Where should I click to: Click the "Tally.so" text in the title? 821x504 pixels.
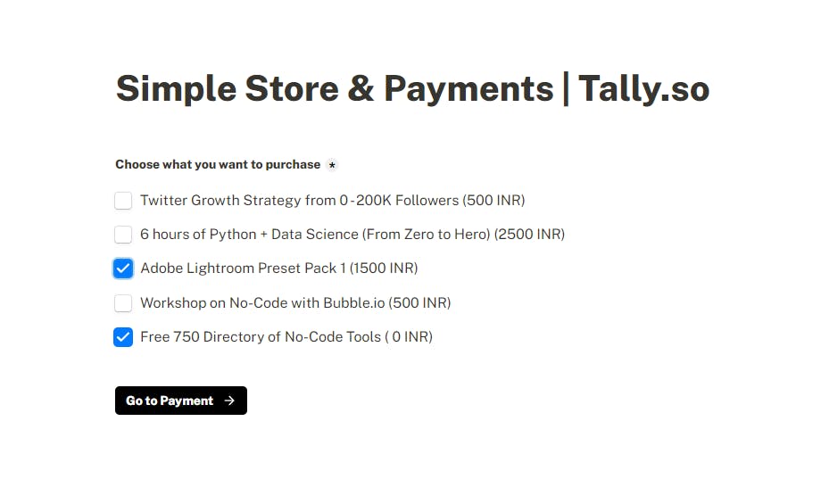(x=643, y=89)
